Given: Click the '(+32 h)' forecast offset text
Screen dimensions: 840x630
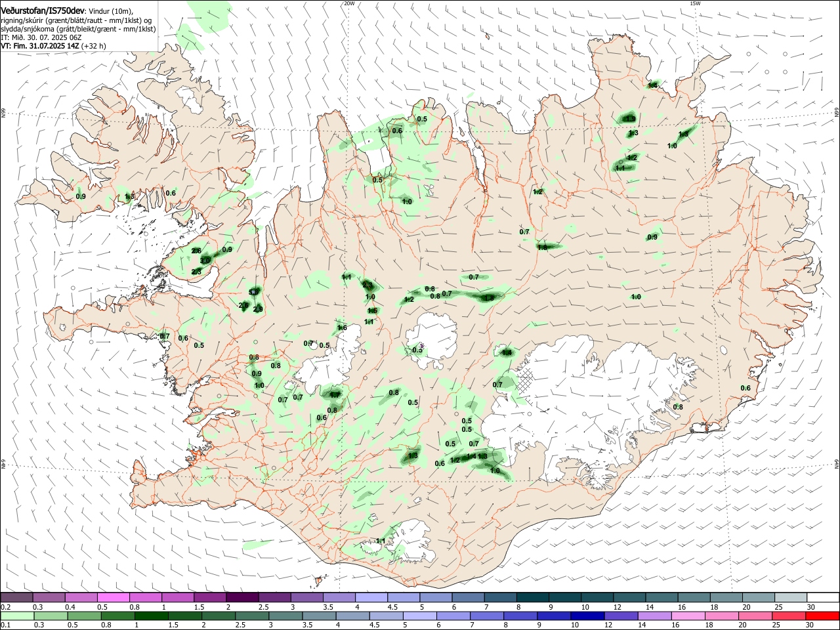Looking at the screenshot, I should pyautogui.click(x=94, y=46).
